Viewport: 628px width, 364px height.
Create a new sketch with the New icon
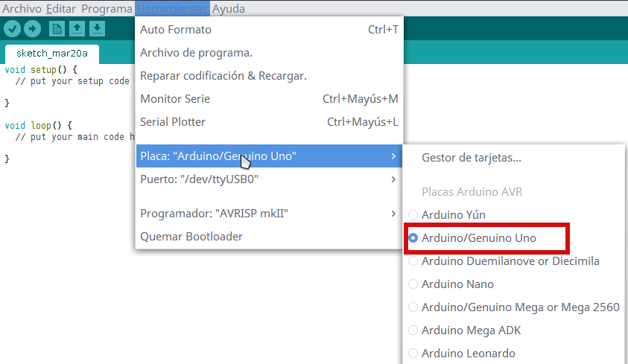pyautogui.click(x=57, y=29)
